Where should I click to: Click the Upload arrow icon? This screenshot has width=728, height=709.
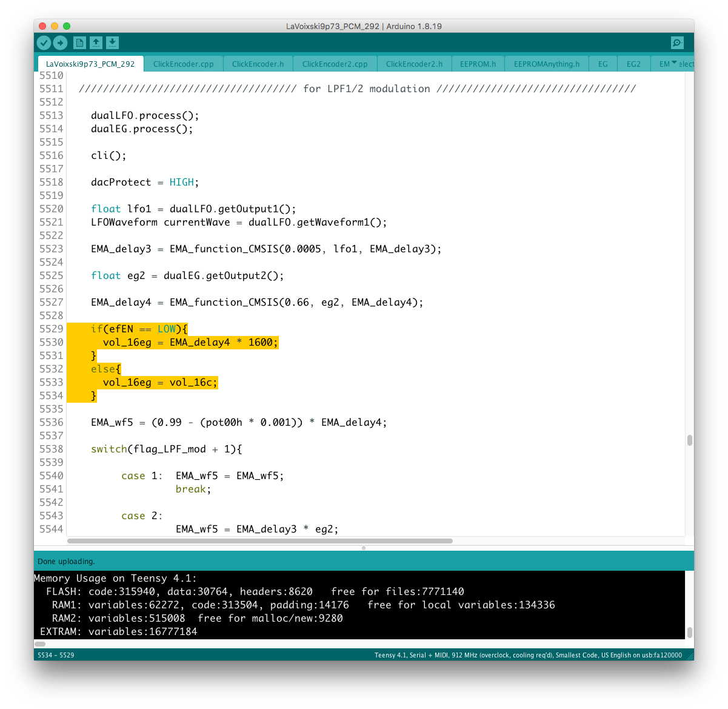pyautogui.click(x=60, y=42)
